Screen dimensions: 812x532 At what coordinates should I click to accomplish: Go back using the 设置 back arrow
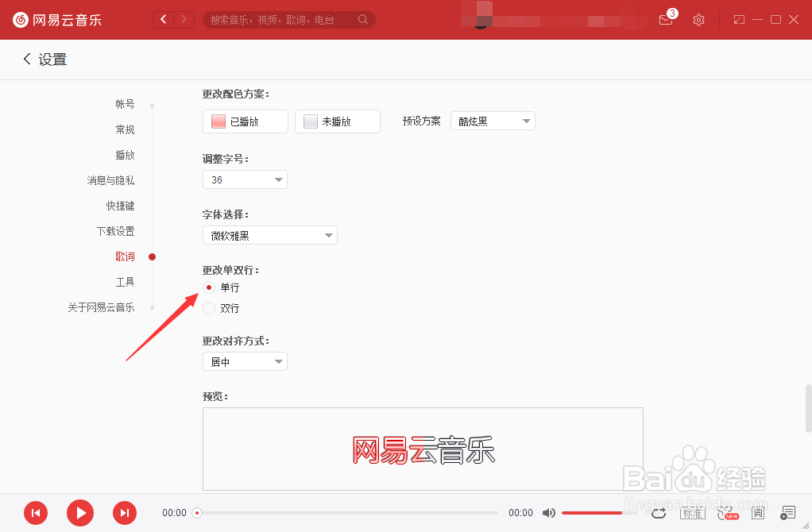(x=26, y=59)
